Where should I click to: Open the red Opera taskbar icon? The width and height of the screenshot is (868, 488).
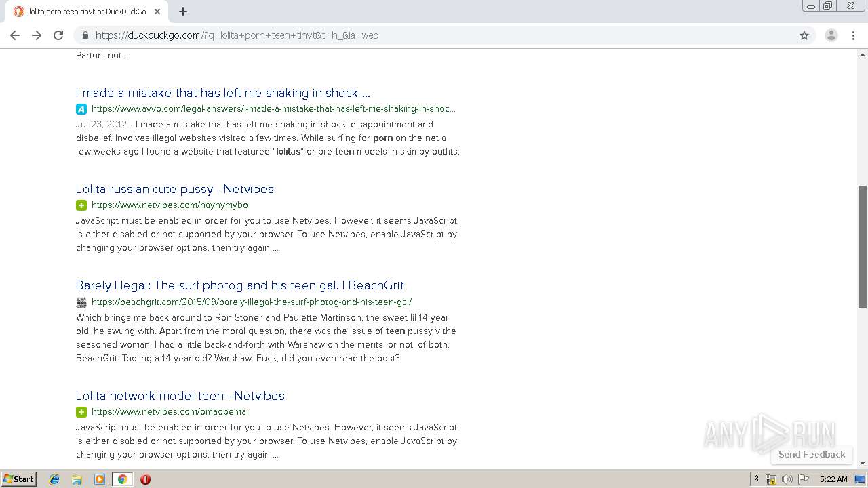pos(145,479)
